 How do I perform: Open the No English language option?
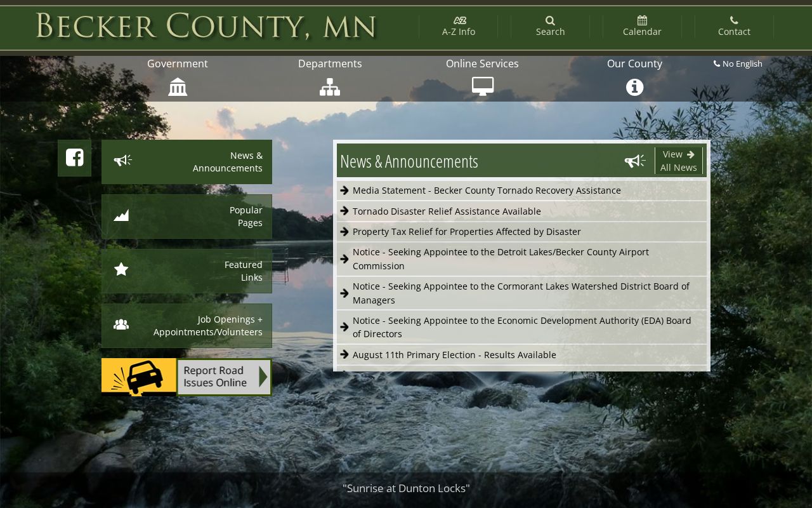738,63
